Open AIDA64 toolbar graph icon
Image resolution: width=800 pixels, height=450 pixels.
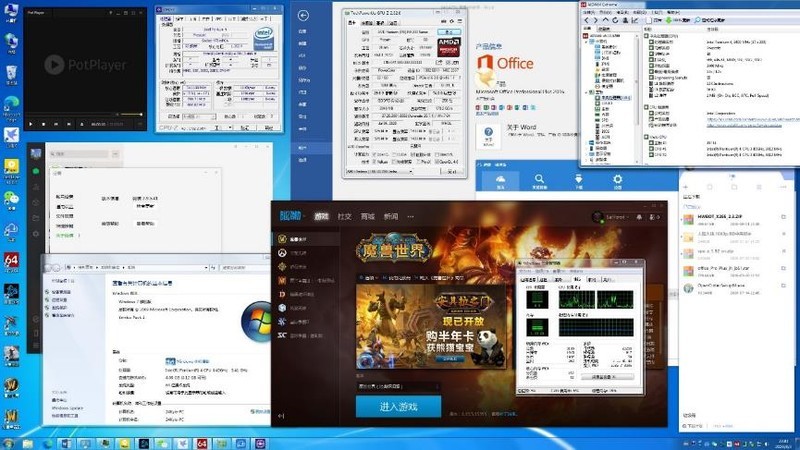tap(635, 20)
